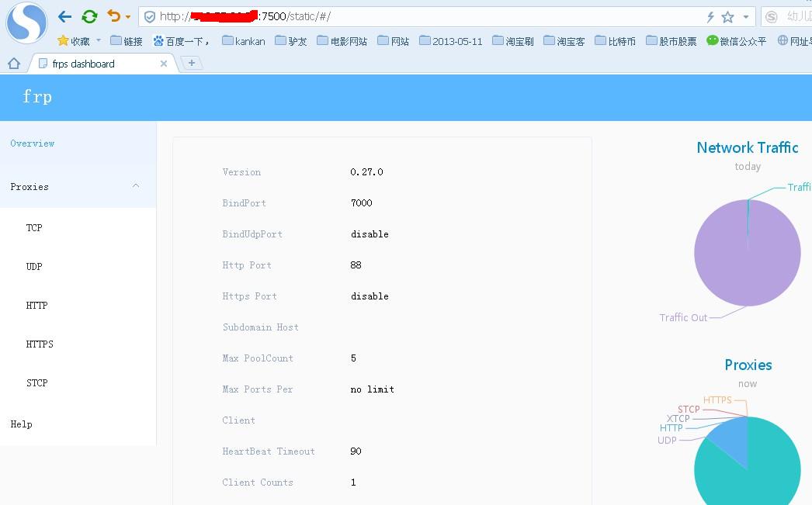Open the Help sidebar item
The width and height of the screenshot is (812, 505).
click(21, 424)
